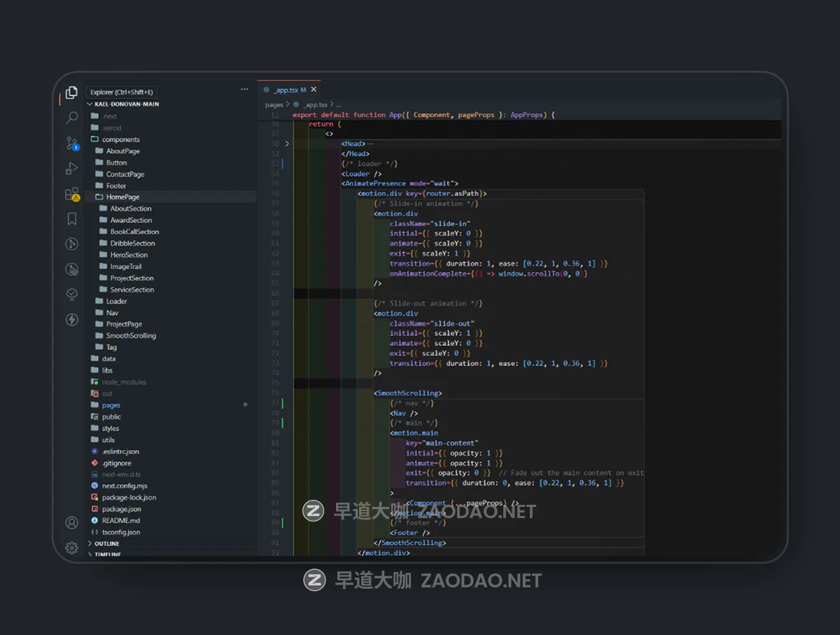
Task: Open Explorer's three-dot more actions menu
Action: pyautogui.click(x=244, y=90)
